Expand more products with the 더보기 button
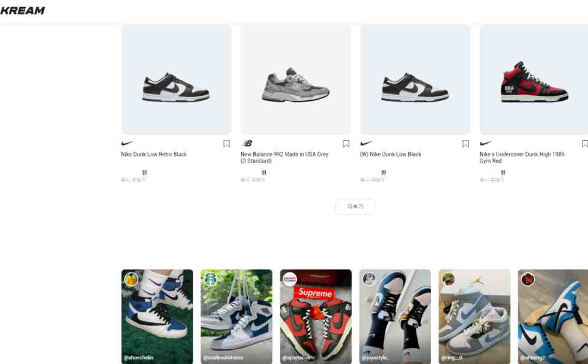Image resolution: width=588 pixels, height=364 pixels. (355, 207)
